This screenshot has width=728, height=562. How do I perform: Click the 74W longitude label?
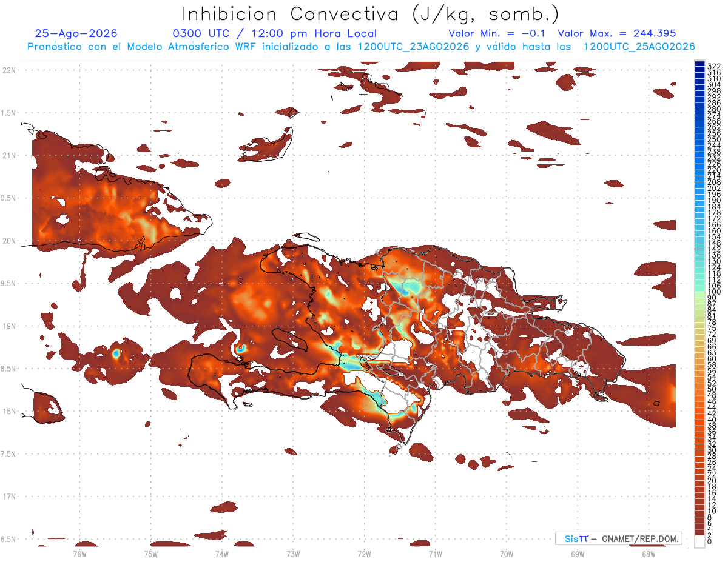click(221, 554)
